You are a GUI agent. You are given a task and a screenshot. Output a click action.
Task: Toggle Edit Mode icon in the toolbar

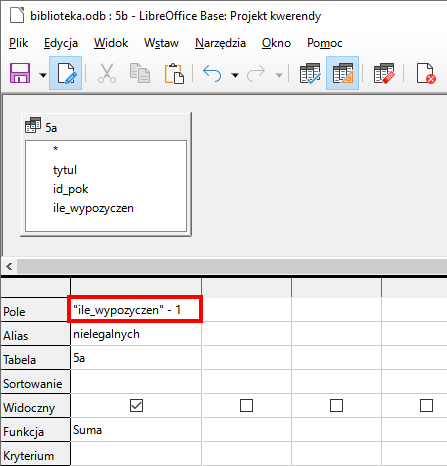66,73
